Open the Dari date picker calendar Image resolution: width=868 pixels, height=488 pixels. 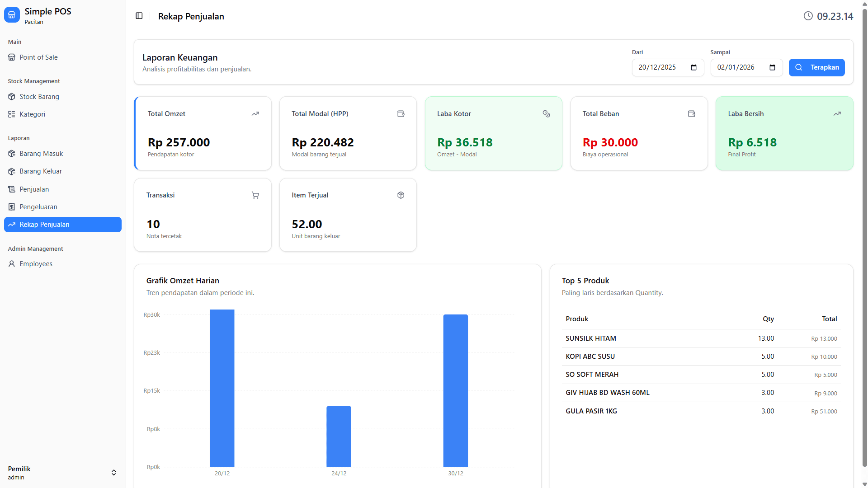pyautogui.click(x=693, y=68)
